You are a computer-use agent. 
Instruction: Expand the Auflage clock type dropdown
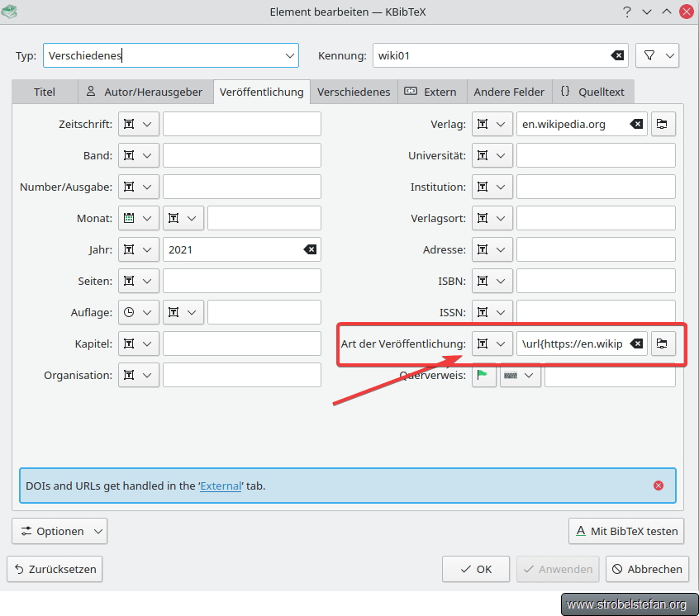click(x=138, y=312)
